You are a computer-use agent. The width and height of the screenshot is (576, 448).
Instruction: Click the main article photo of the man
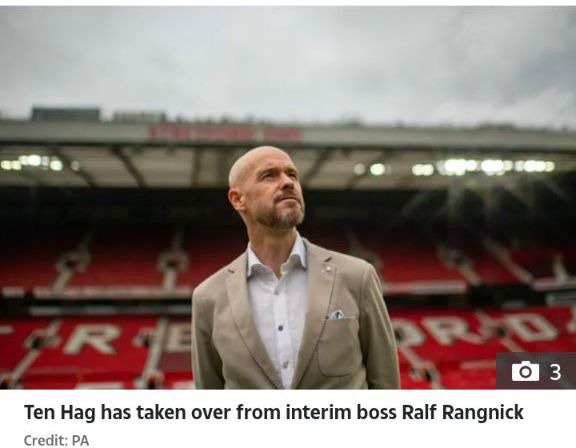288,198
